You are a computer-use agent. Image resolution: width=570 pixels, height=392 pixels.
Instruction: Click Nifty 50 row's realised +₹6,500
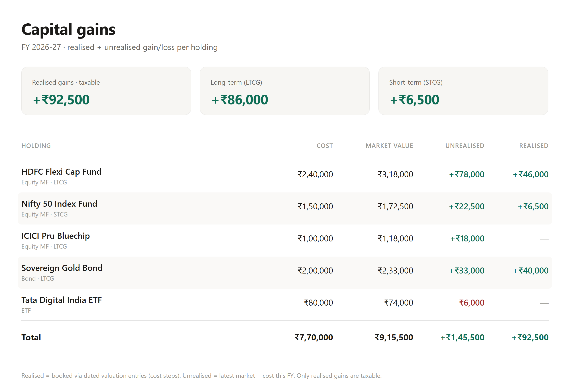[533, 206]
